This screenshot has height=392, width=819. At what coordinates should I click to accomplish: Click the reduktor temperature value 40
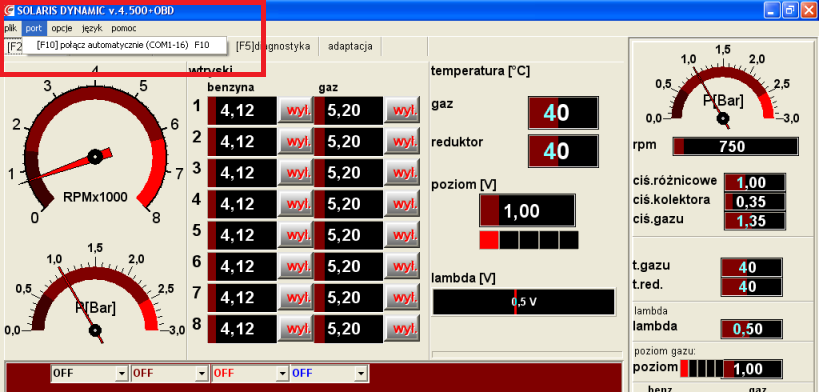(563, 152)
